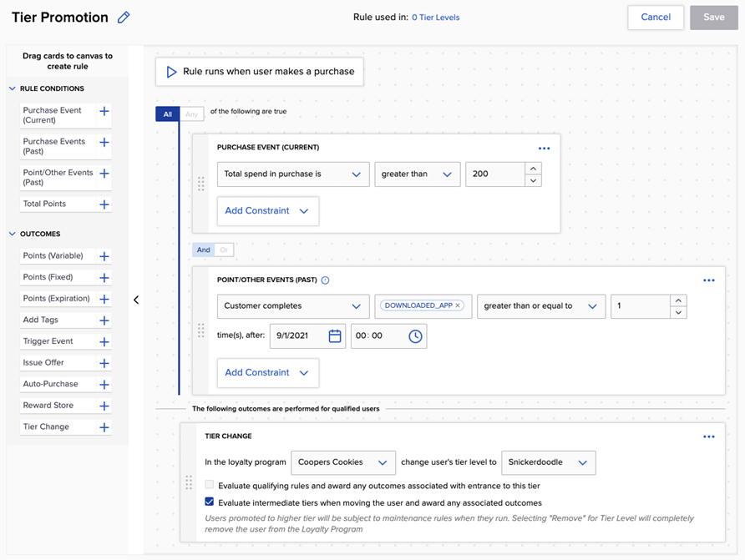The height and width of the screenshot is (560, 745).
Task: Click info icon next to Point/Other Events (Past)
Action: click(x=326, y=280)
